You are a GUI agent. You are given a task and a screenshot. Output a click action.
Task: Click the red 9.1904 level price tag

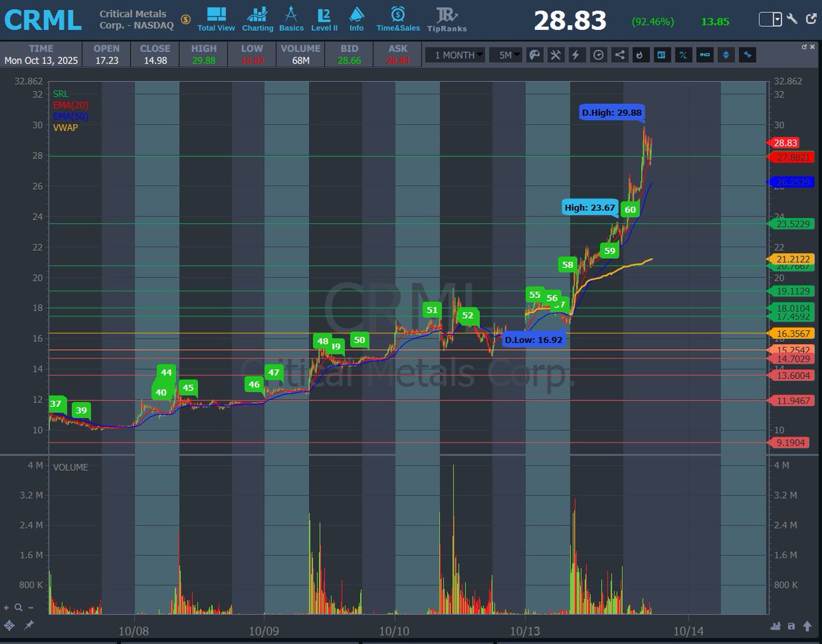coord(790,443)
